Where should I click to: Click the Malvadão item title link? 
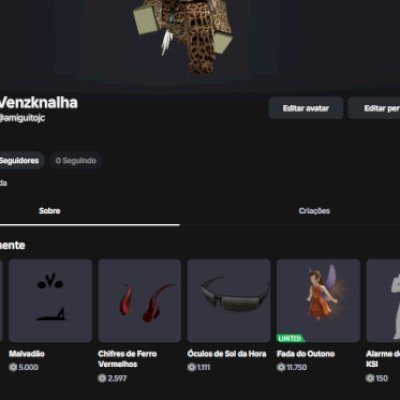click(27, 354)
